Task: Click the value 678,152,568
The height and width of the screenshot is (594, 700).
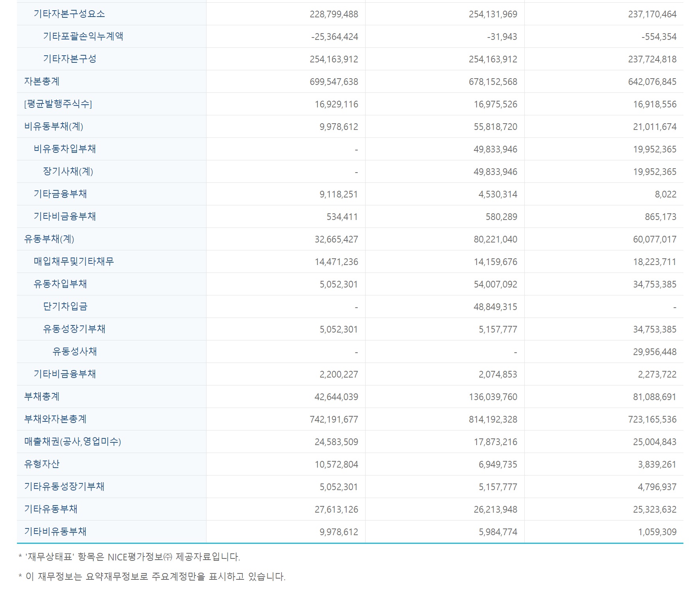Action: [493, 82]
